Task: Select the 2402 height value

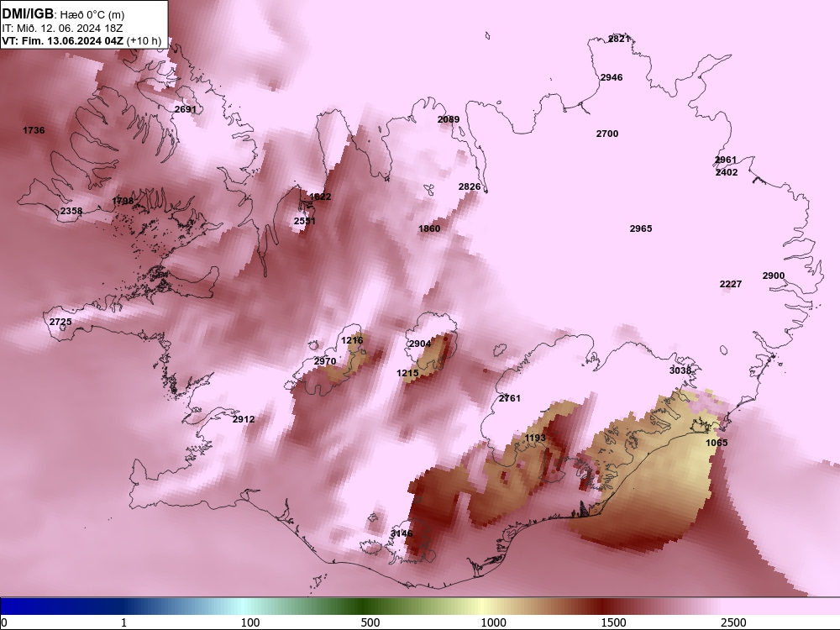Action: [x=727, y=172]
